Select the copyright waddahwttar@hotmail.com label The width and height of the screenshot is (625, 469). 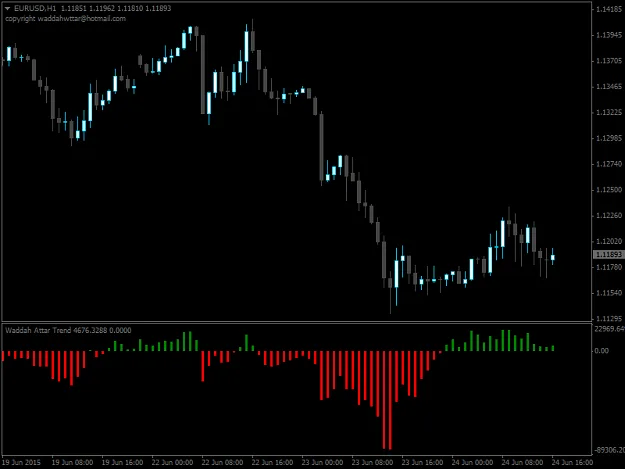tap(65, 19)
